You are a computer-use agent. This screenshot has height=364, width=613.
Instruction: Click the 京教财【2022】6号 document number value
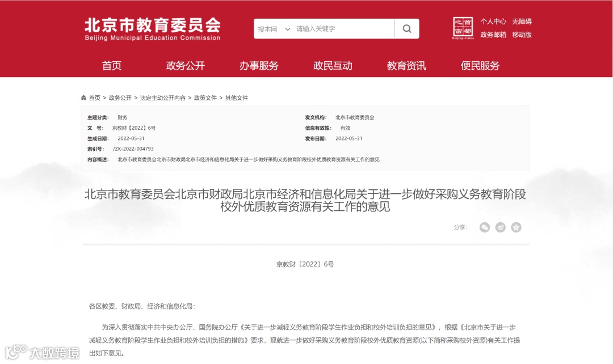click(134, 128)
